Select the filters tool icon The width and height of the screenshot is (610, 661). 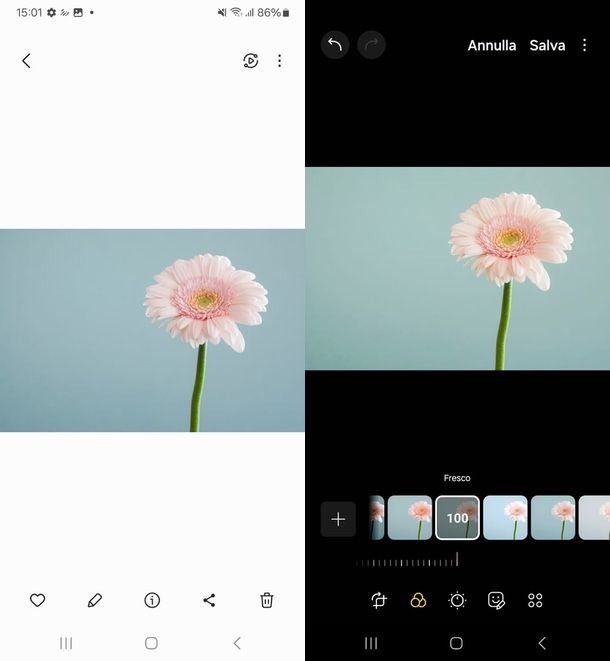pos(418,600)
